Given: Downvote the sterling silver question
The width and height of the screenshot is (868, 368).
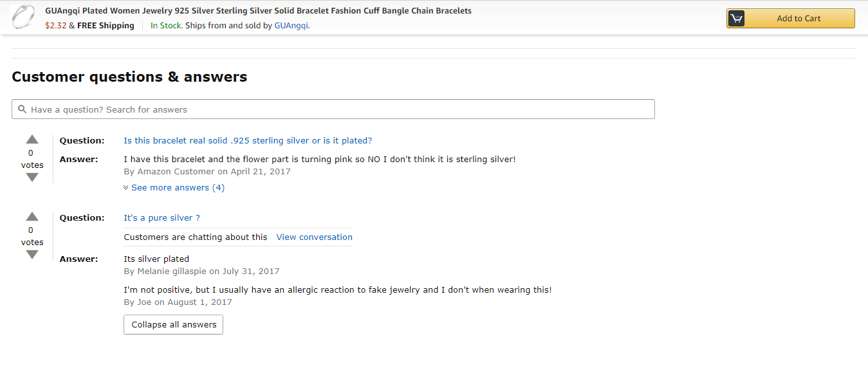Looking at the screenshot, I should (x=32, y=178).
